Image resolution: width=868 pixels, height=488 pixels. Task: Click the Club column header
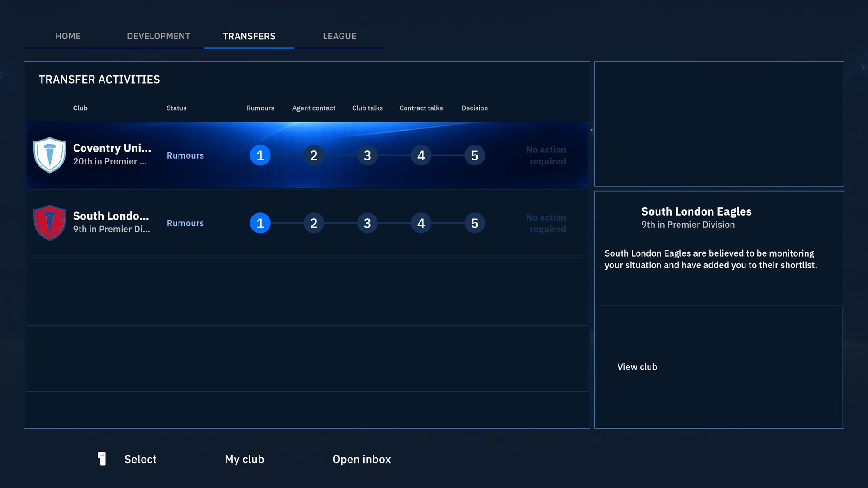pos(80,108)
